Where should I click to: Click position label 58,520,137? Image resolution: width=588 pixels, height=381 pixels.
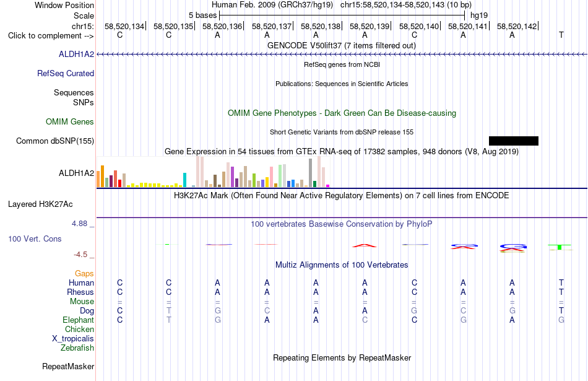click(272, 26)
